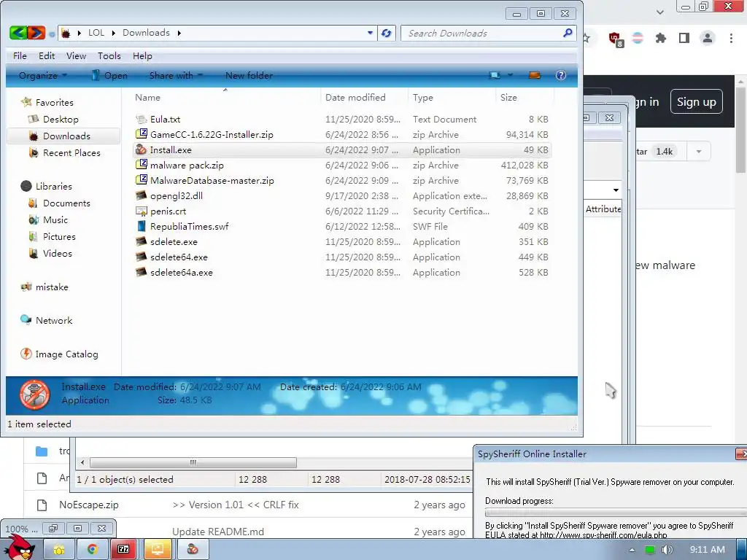Open Downloads in Favorites sidebar

tap(66, 136)
